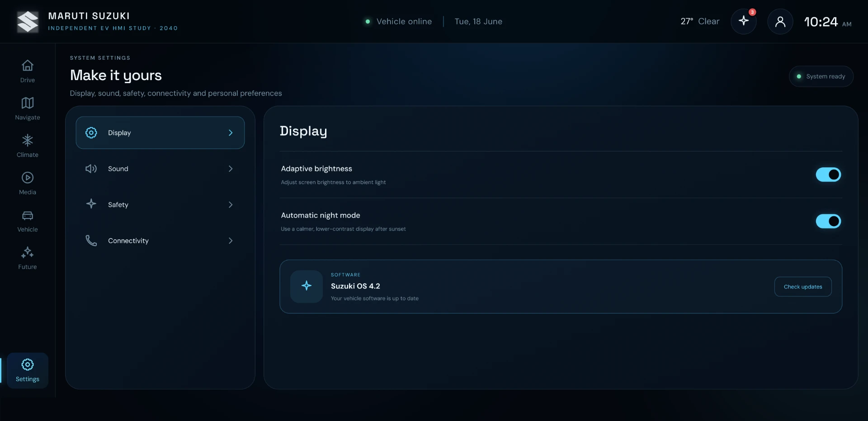Expand the Safety row chevron

tap(231, 205)
